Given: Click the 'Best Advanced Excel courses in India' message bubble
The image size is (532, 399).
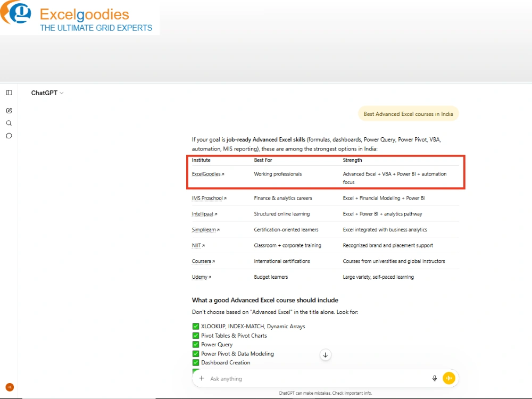Looking at the screenshot, I should coord(408,114).
